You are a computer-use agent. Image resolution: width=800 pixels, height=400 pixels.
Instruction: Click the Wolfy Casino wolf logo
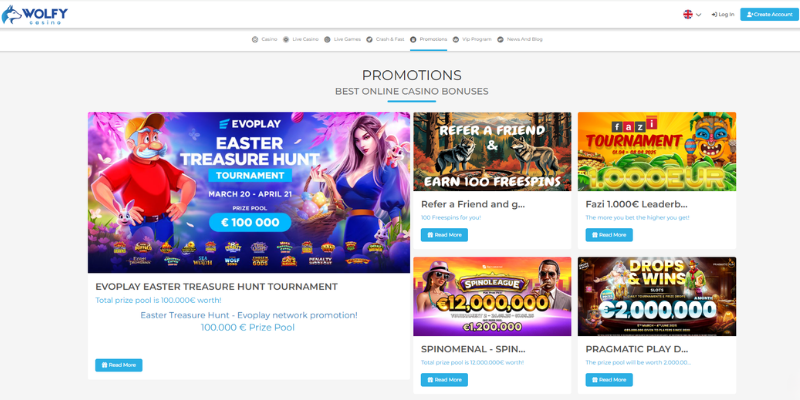pyautogui.click(x=35, y=14)
